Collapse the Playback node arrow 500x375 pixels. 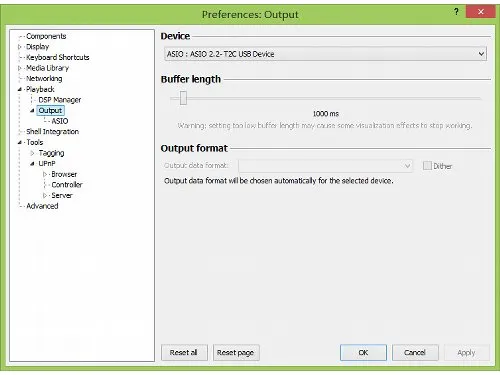(x=20, y=89)
